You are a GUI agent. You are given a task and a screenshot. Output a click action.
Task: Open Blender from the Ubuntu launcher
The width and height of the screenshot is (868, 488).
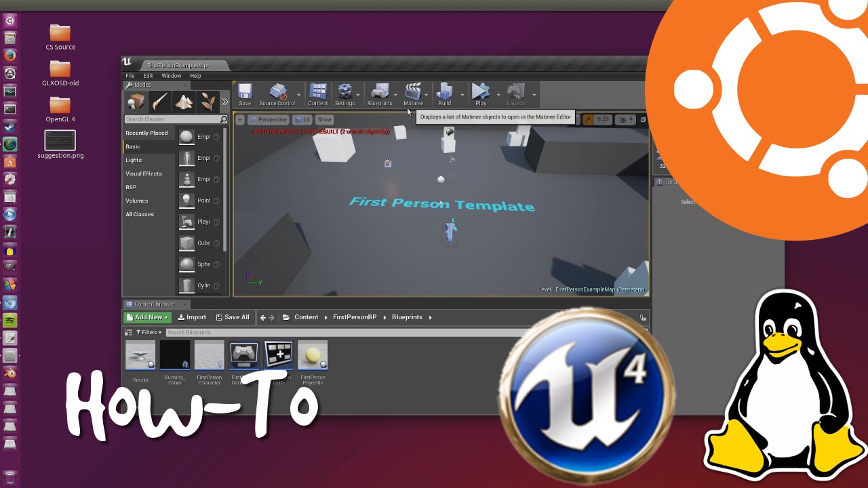9,373
